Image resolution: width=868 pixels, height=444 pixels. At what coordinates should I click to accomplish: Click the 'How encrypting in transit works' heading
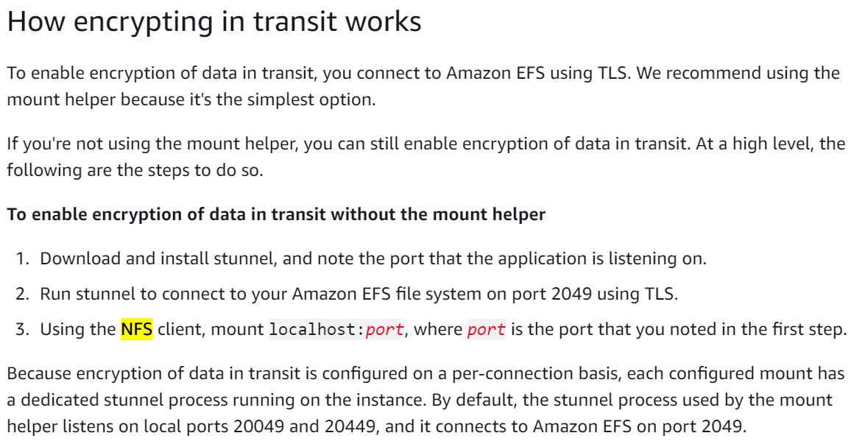point(214,23)
